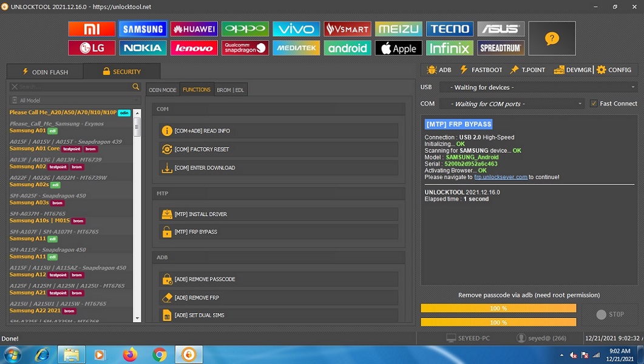Open the T.POINT tool
The width and height of the screenshot is (644, 364).
click(527, 70)
